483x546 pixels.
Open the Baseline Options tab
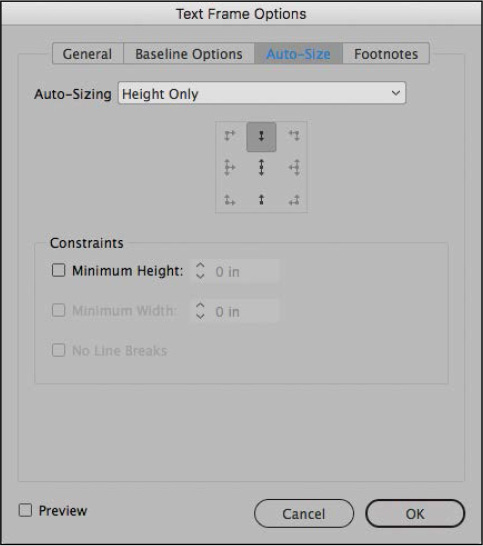(189, 54)
